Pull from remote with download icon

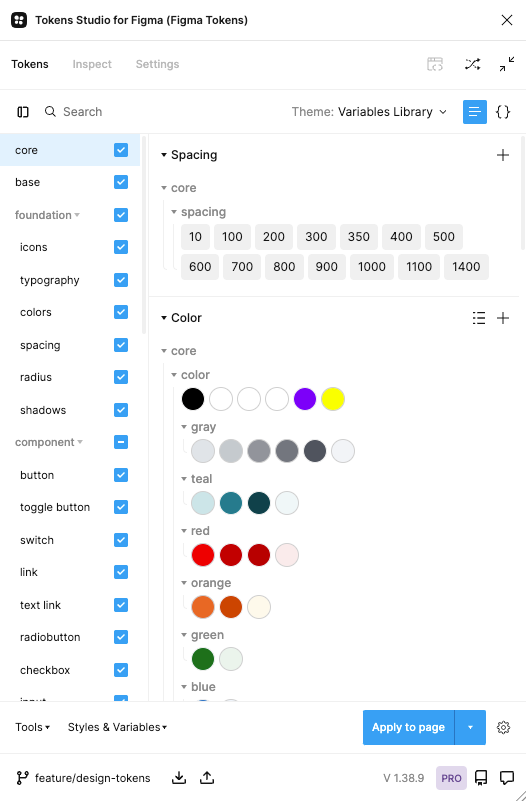pyautogui.click(x=179, y=778)
